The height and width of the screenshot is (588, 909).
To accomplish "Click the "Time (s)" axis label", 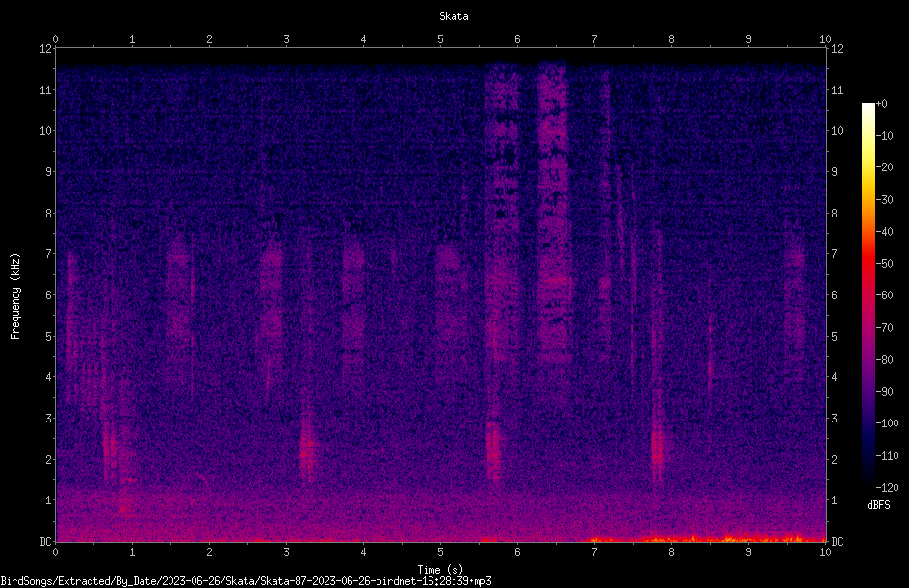I will [x=440, y=570].
